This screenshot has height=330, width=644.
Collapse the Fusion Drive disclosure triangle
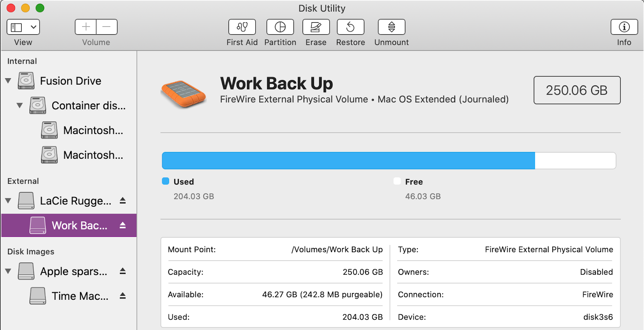[8, 81]
